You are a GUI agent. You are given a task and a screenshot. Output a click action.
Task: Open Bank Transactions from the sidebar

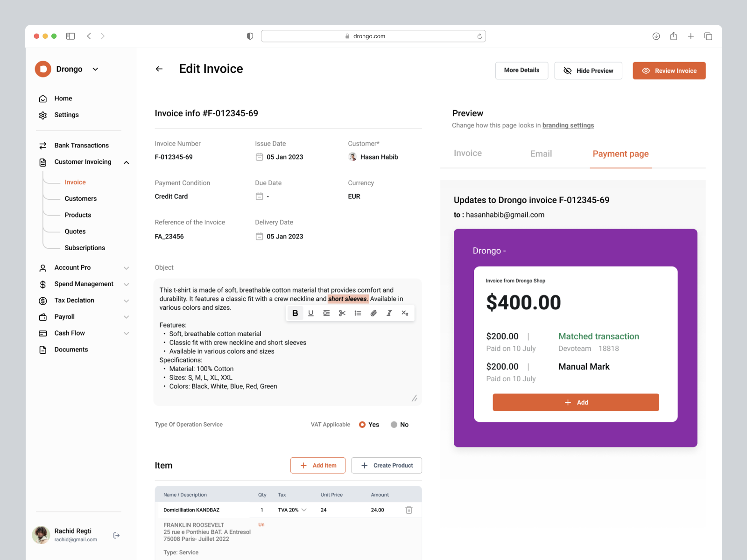coord(81,145)
